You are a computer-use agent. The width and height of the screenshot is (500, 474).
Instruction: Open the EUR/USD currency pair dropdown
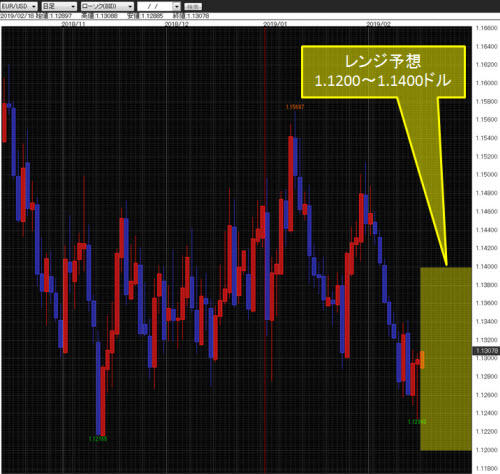[x=19, y=6]
